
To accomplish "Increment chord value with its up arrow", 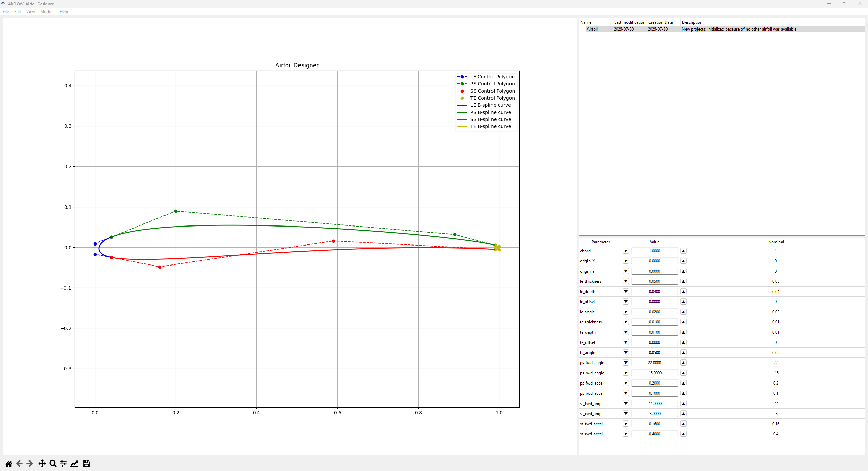I will [x=683, y=251].
